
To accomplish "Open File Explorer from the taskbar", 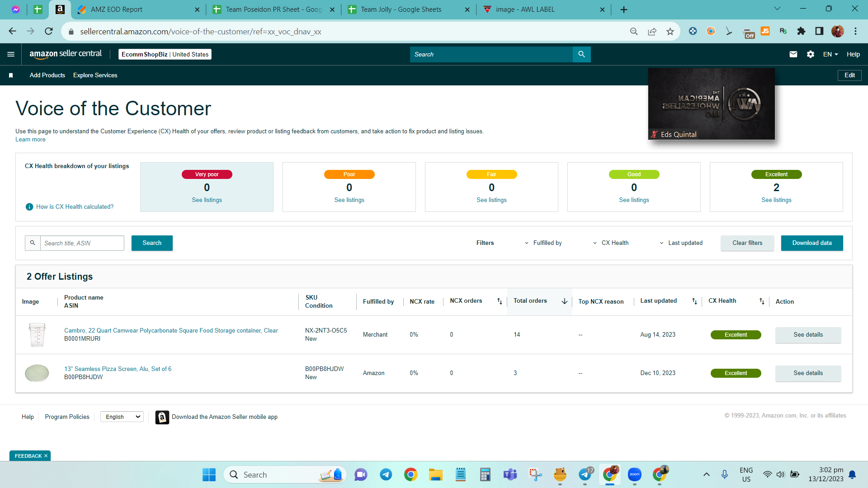I will point(436,475).
